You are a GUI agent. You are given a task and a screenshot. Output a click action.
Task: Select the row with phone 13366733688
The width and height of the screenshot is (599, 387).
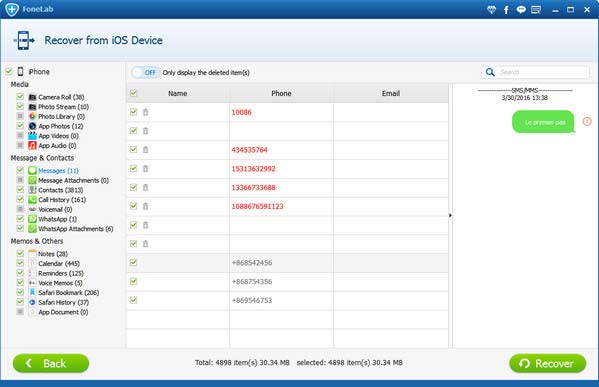(287, 188)
